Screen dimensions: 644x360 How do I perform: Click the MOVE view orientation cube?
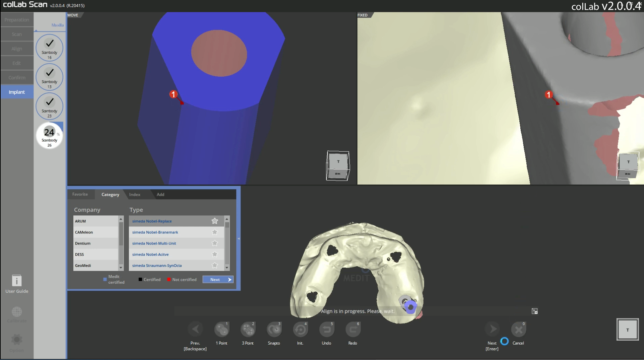[338, 166]
